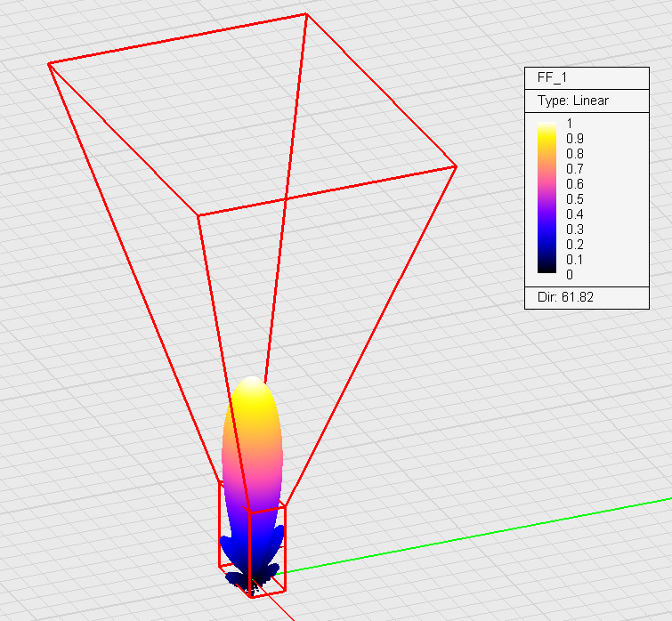This screenshot has width=672, height=621.
Task: Select the horn aperture's rightmost corner vertex
Action: click(456, 166)
